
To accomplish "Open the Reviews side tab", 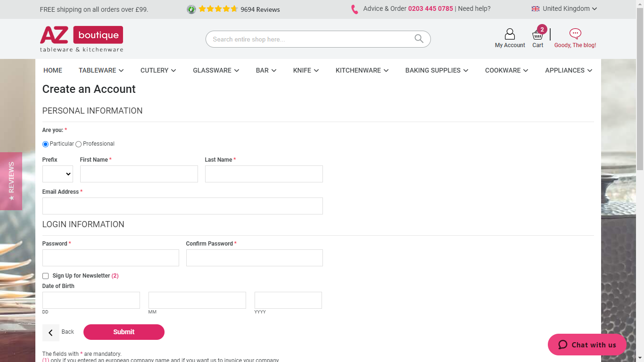I will (11, 181).
